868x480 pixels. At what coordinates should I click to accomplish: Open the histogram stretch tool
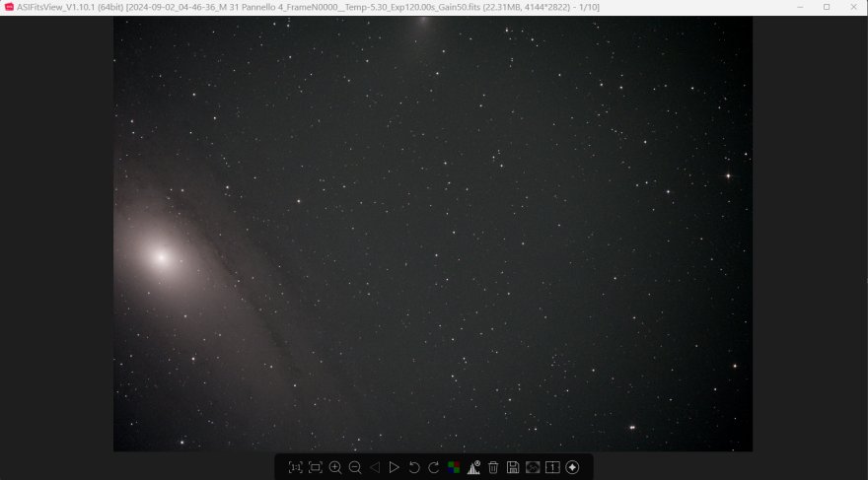tap(473, 467)
